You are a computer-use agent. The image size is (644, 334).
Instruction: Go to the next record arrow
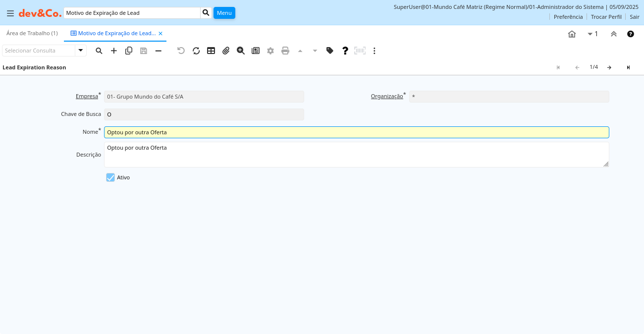[x=609, y=67]
